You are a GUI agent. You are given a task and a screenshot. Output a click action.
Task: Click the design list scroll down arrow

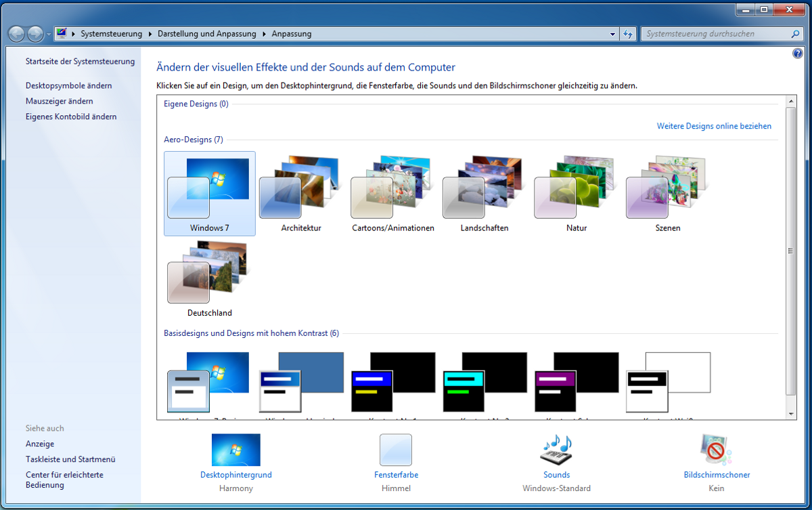click(x=791, y=412)
